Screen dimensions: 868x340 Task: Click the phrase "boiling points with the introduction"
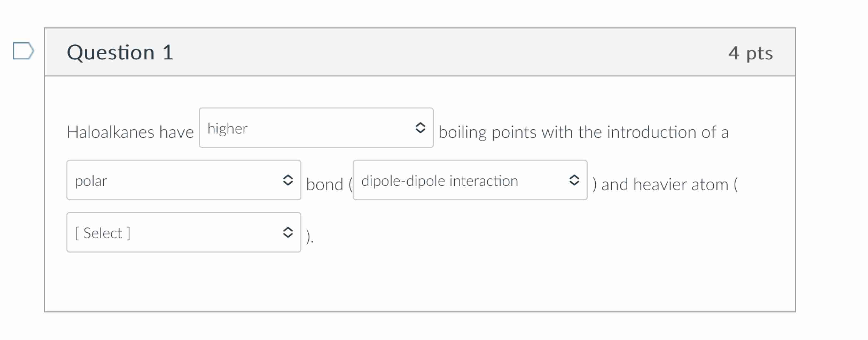pos(573,132)
